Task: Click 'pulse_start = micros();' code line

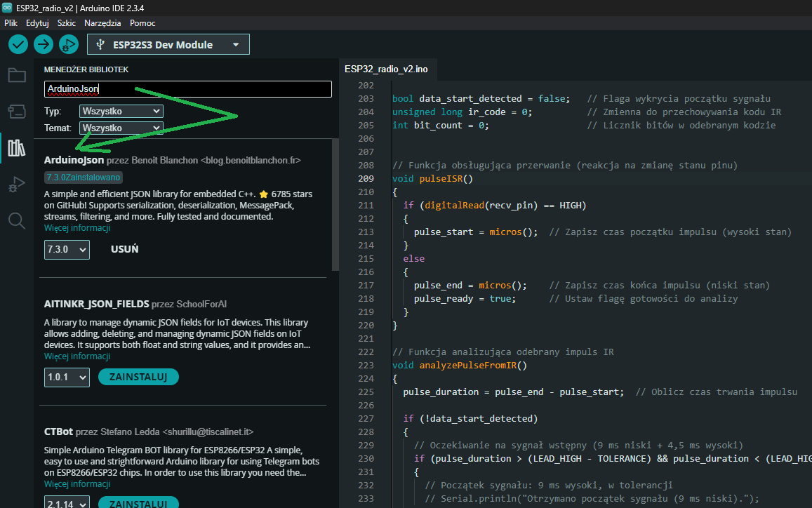Action: (476, 232)
